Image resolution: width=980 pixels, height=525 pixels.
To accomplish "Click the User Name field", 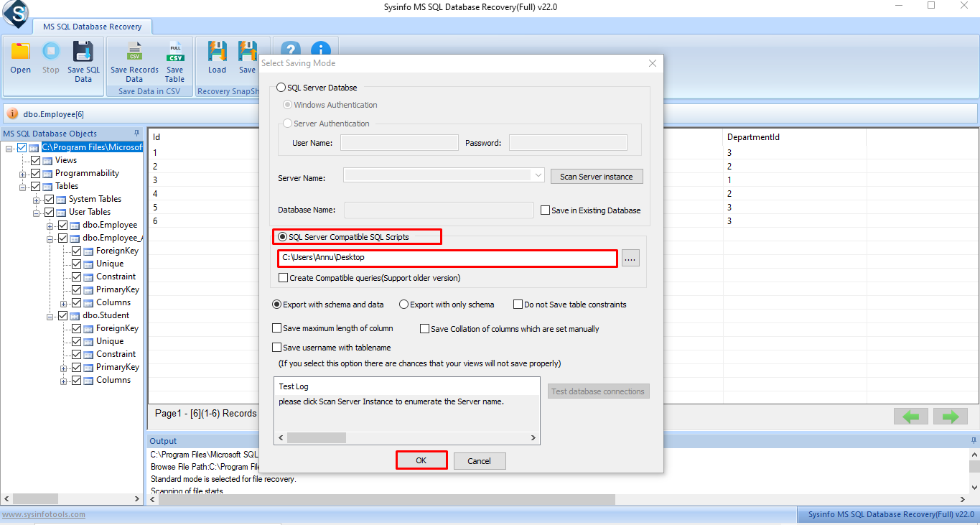I will [399, 142].
